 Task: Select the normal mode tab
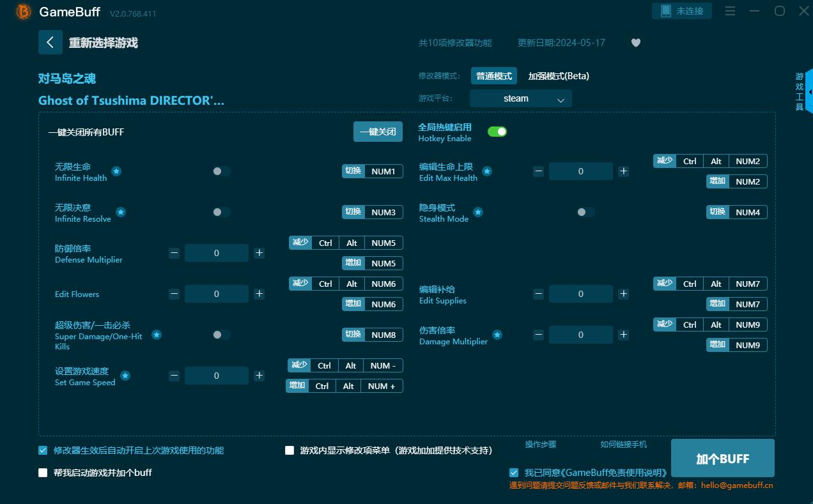493,76
